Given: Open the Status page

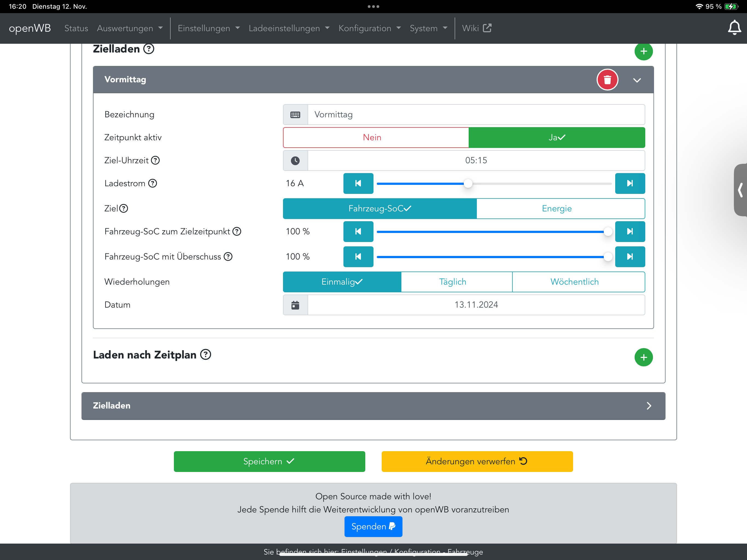Looking at the screenshot, I should point(76,28).
